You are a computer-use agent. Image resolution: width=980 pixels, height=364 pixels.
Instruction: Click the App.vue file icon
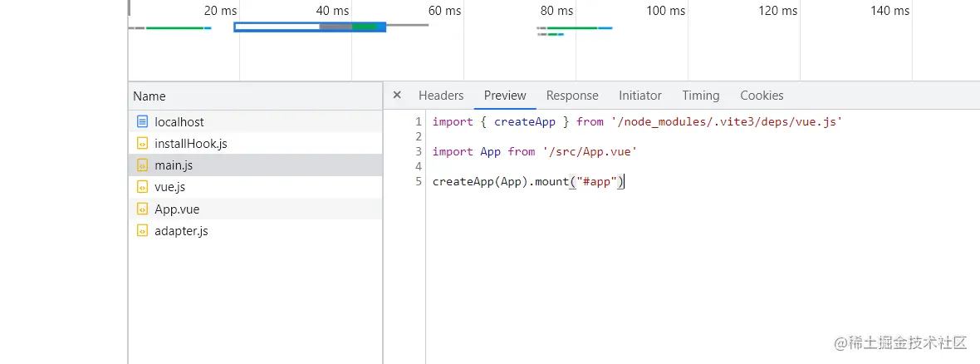[x=142, y=209]
